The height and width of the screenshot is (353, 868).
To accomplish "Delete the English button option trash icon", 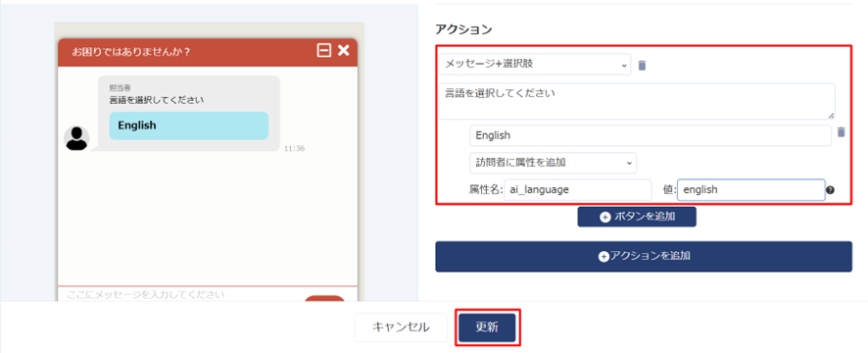I will (x=841, y=132).
